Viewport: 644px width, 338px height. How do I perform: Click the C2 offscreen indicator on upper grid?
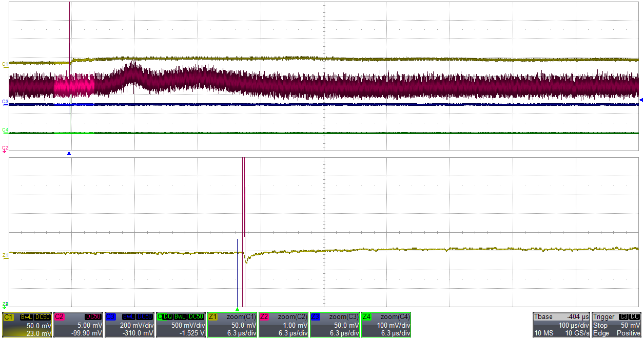click(5, 148)
